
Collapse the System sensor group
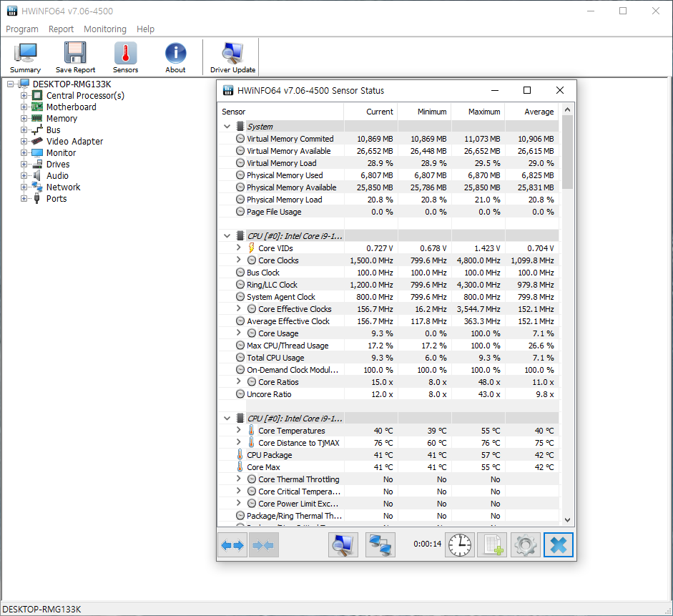(227, 127)
